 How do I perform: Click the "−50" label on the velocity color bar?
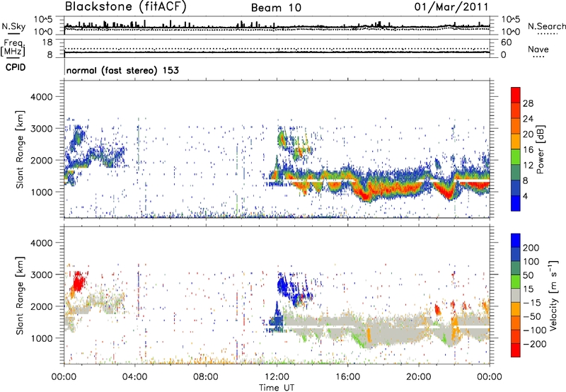point(531,316)
